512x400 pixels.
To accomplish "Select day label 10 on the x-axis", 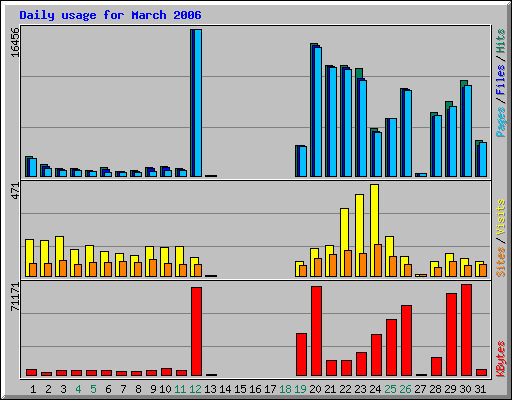I will [x=165, y=389].
